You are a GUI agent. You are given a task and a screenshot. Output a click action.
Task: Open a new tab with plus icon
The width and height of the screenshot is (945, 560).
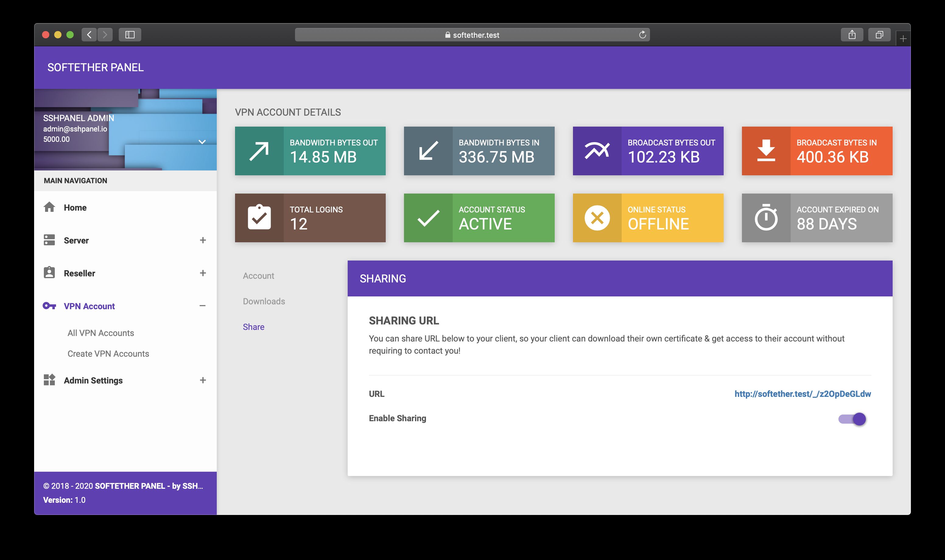[903, 38]
